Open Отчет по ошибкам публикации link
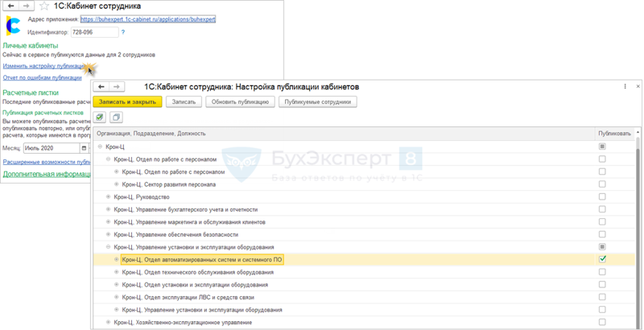The height and width of the screenshot is (330, 644). 42,77
